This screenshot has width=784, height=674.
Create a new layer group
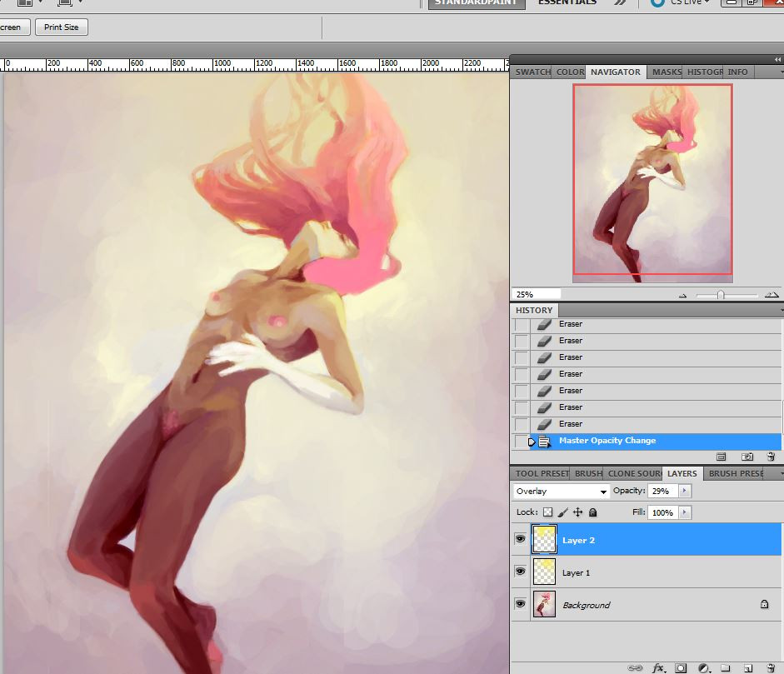pos(726,668)
